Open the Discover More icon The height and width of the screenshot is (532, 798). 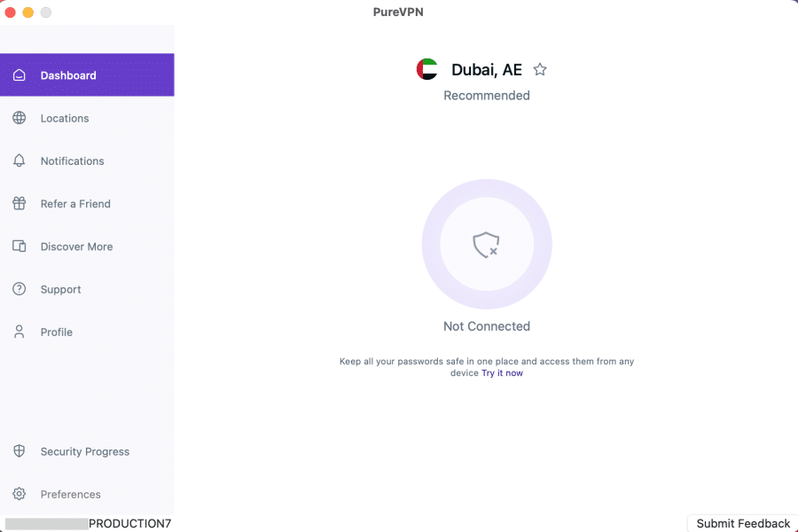coord(19,246)
